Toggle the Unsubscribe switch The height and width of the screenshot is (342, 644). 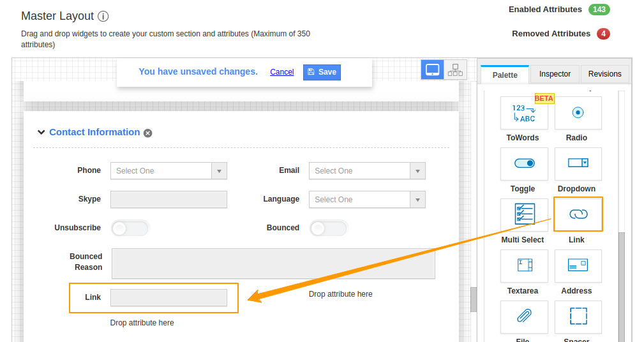130,228
